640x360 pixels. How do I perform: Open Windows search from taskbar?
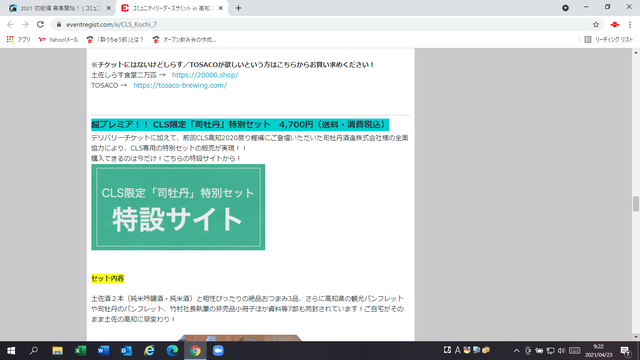tap(34, 351)
